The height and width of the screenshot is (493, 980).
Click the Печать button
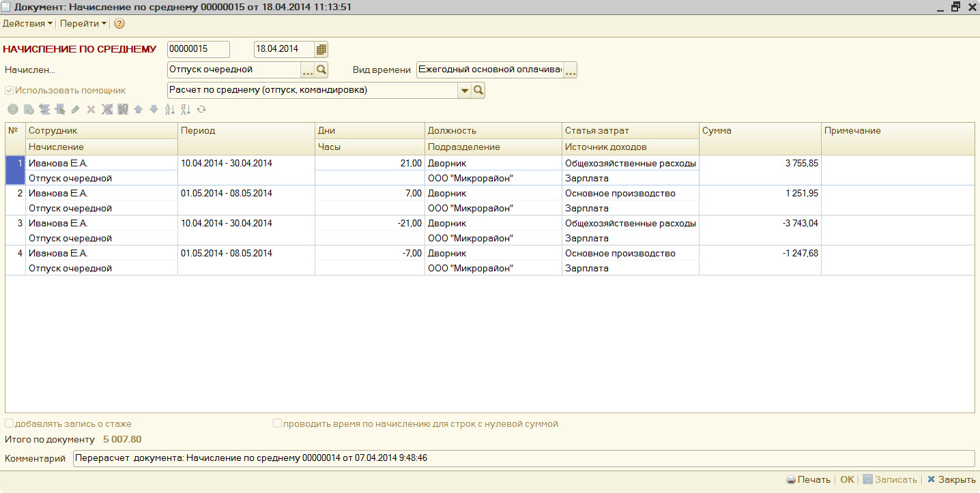[808, 479]
